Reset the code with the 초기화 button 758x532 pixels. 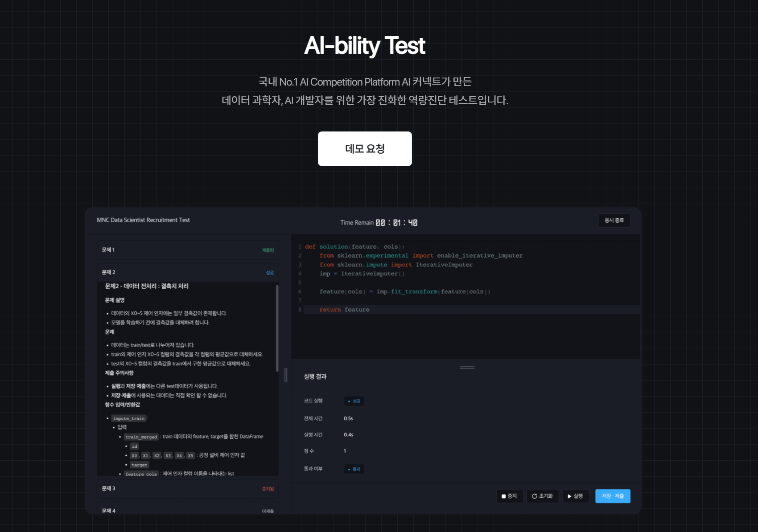coord(542,496)
